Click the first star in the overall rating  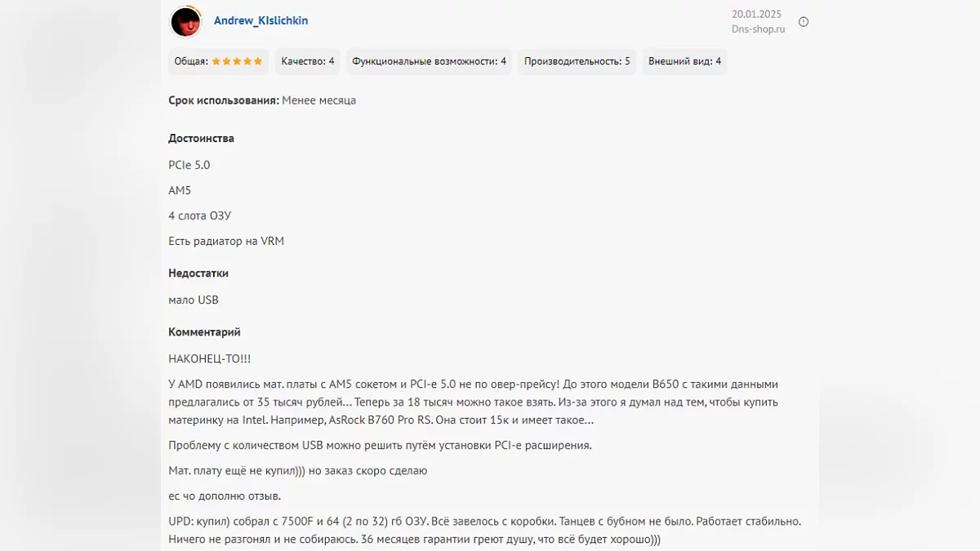click(x=216, y=61)
